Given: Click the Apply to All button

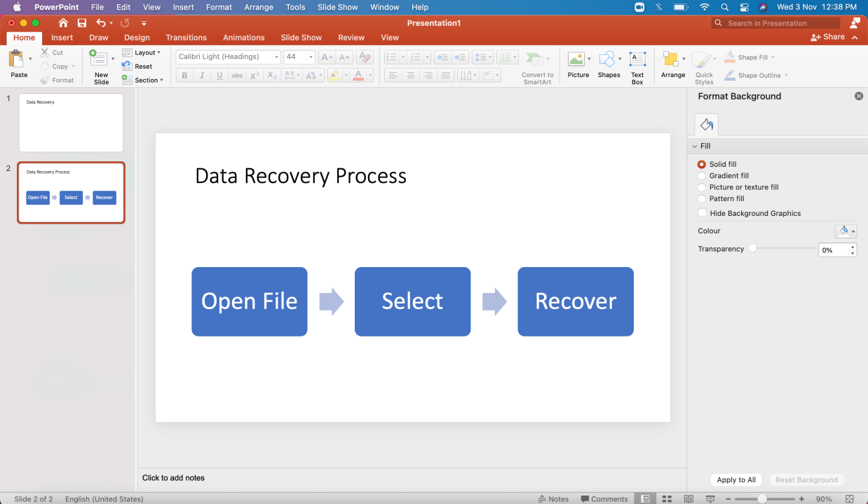Looking at the screenshot, I should click(735, 479).
